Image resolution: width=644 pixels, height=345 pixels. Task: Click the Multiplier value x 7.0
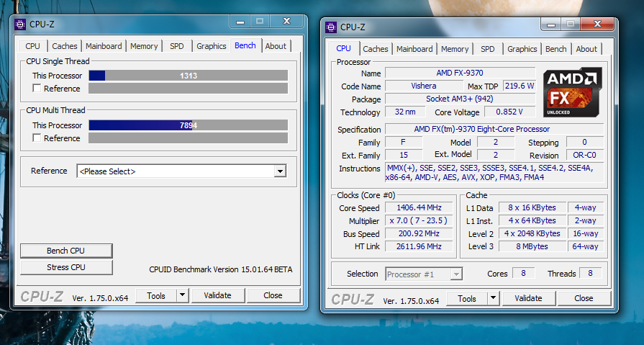coord(419,220)
